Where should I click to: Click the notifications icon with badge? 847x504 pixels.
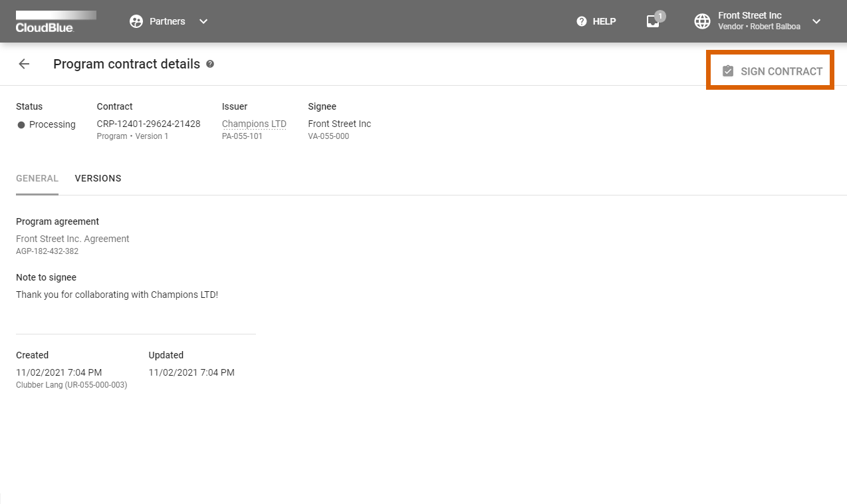point(653,21)
